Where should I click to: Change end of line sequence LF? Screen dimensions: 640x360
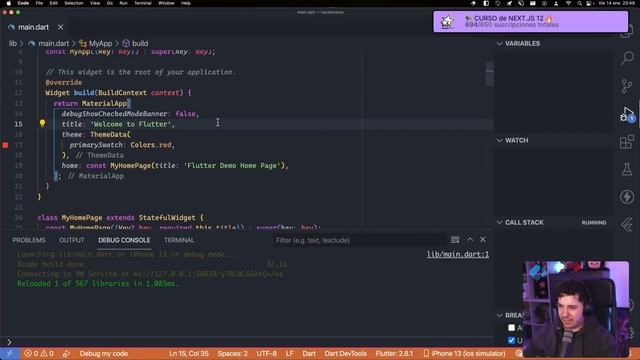289,353
